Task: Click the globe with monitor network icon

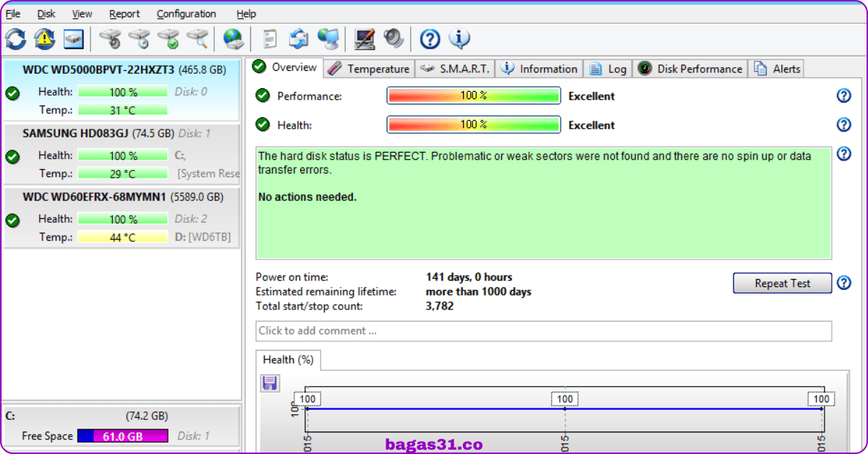Action: click(x=328, y=38)
